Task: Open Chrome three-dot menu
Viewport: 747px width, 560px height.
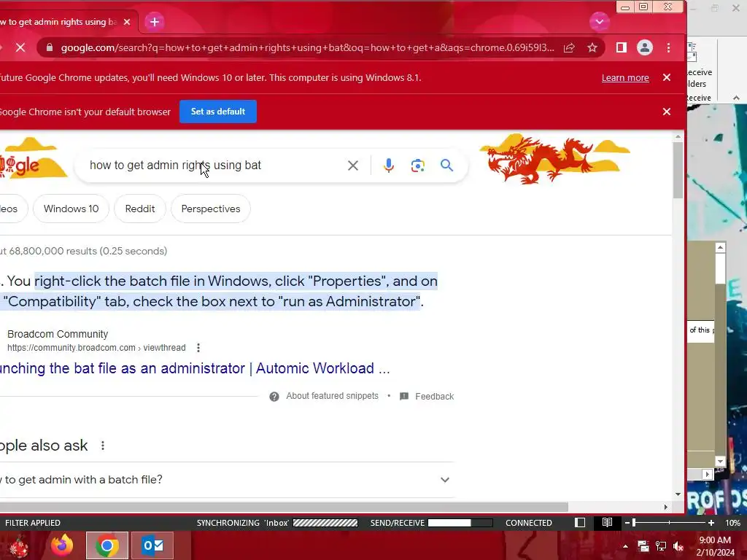Action: pos(668,47)
